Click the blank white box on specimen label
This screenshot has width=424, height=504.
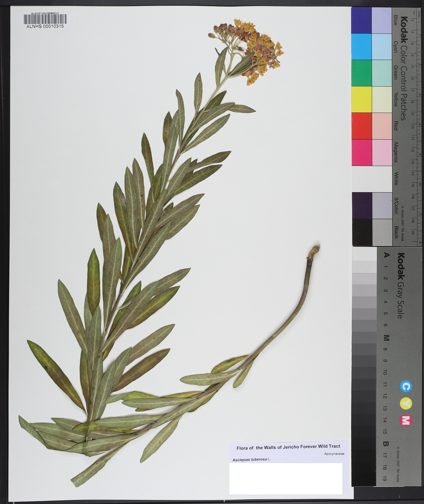pyautogui.click(x=286, y=479)
